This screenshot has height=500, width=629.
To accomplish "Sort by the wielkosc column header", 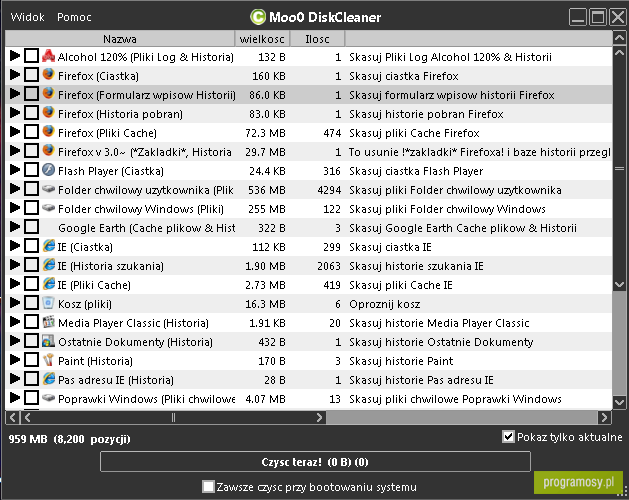I will [262, 39].
